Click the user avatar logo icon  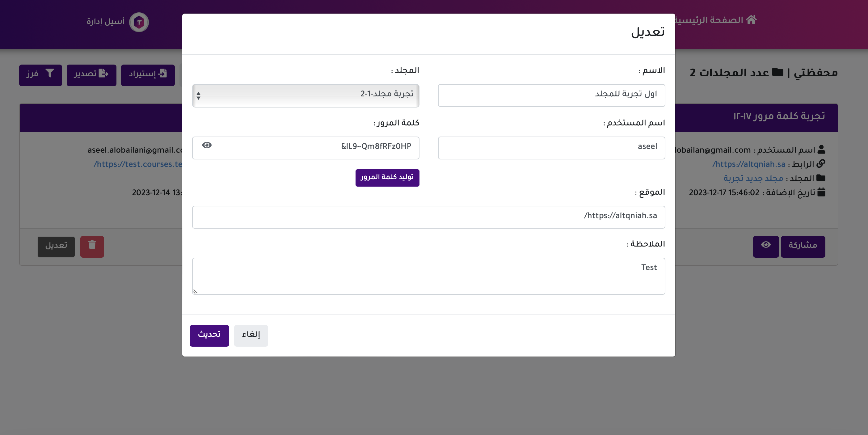point(139,22)
